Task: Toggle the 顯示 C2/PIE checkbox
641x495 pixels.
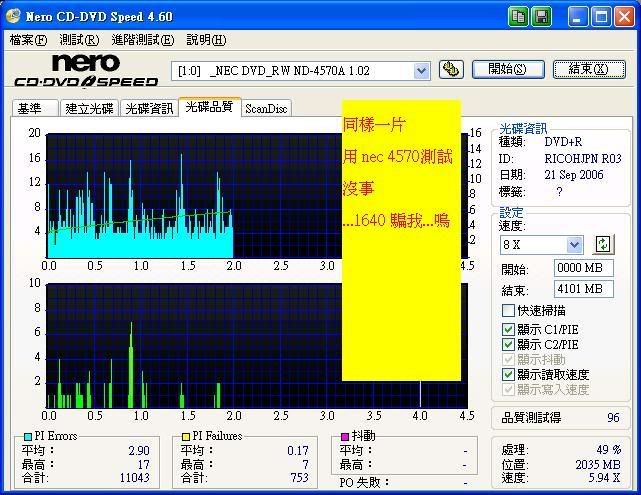Action: tap(509, 343)
